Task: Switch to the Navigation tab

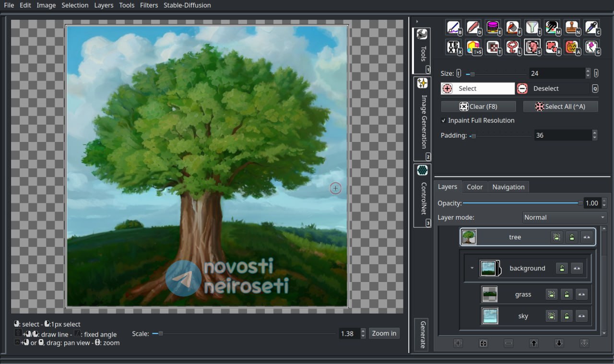Action: tap(508, 187)
